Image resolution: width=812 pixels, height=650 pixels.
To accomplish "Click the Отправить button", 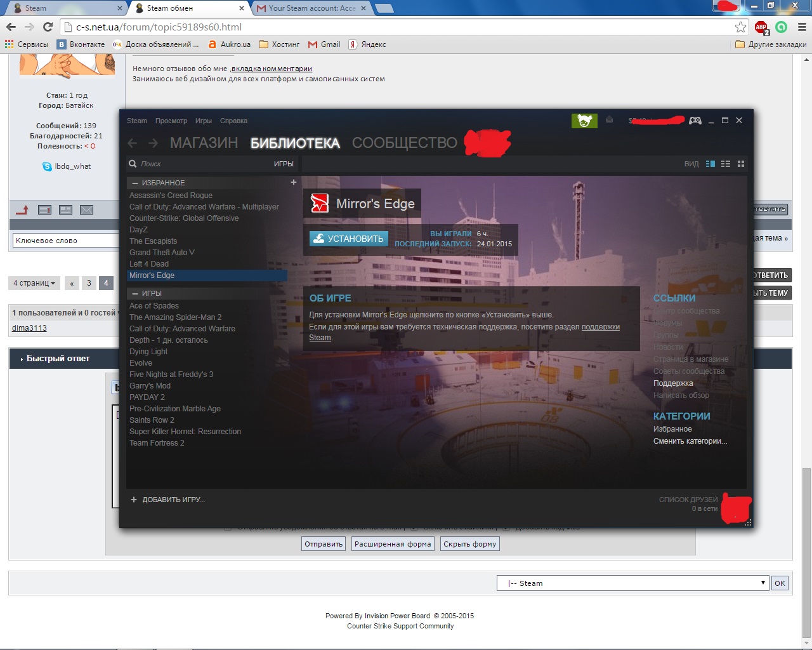I will [324, 544].
